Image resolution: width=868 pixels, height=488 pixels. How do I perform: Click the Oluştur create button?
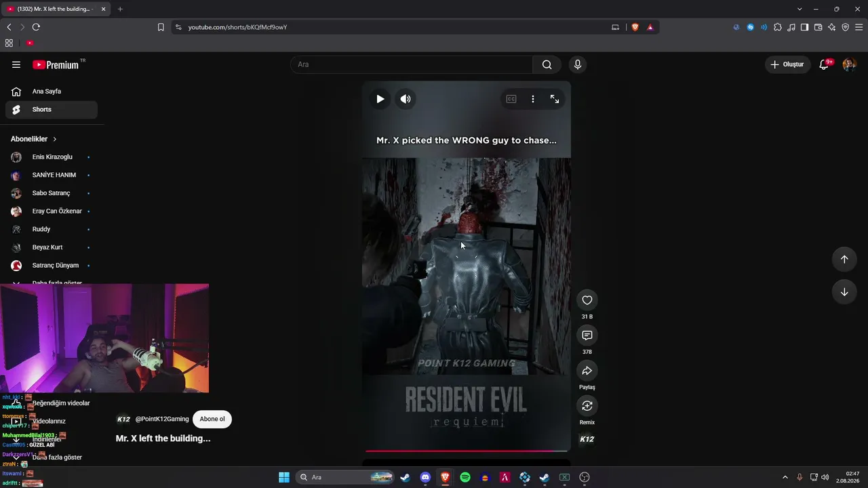coord(787,64)
